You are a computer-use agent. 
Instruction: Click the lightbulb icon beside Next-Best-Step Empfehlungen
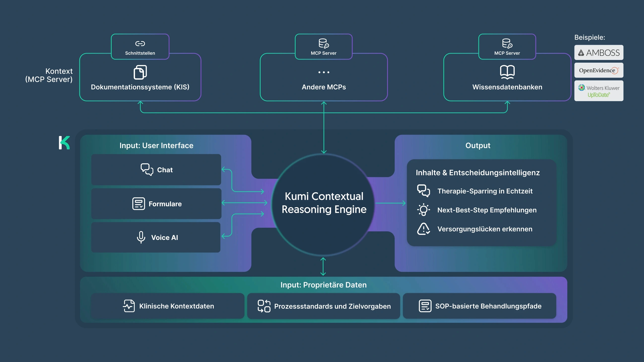click(x=423, y=210)
